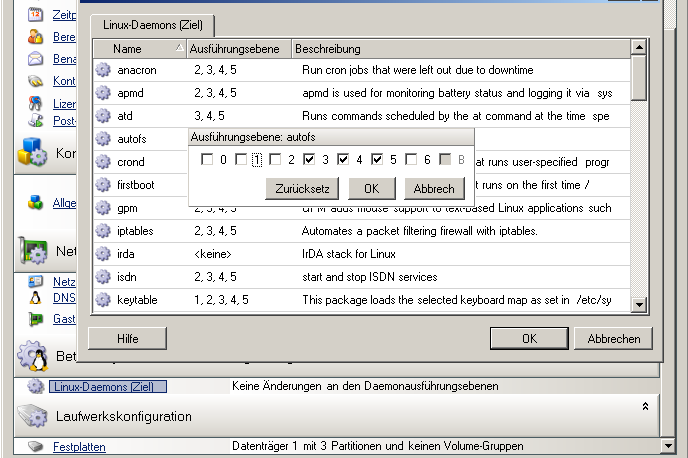
Task: Click the colored cubes icon beside Allge link
Action: click(x=36, y=202)
